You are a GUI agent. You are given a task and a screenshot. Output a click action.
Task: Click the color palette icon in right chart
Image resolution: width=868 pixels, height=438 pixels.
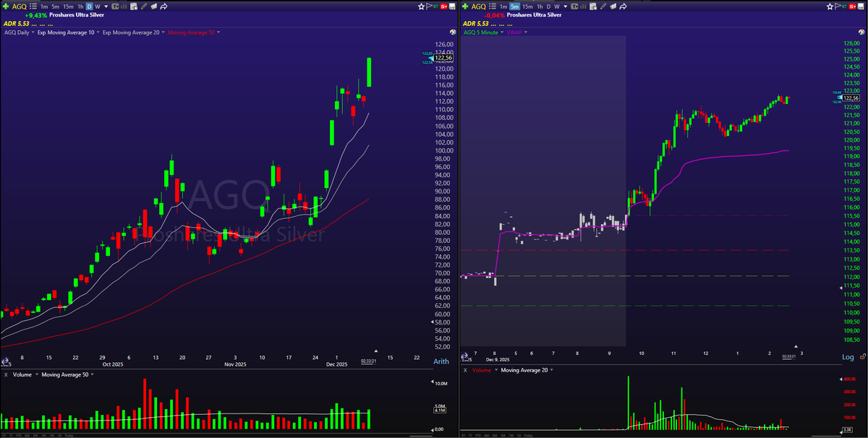pyautogui.click(x=861, y=32)
